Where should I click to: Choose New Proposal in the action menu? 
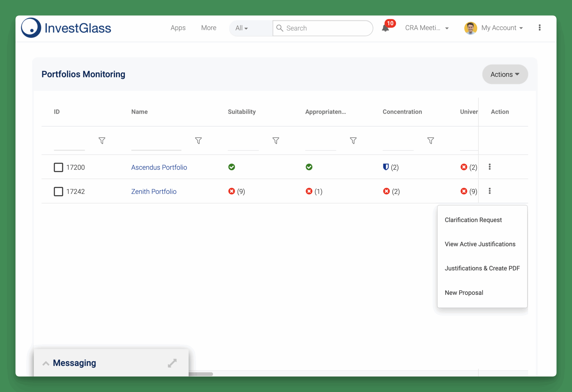tap(464, 293)
